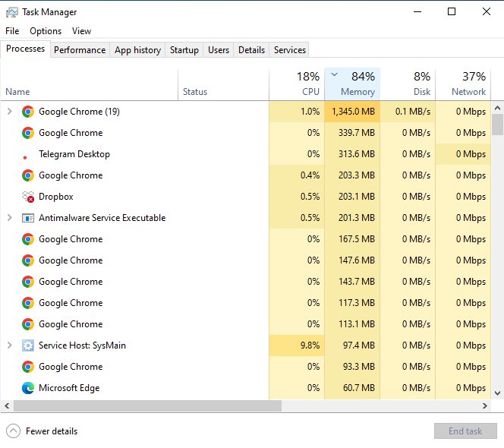Click the Google Chrome (19) icon
Viewport: 504px width, 448px height.
[27, 112]
